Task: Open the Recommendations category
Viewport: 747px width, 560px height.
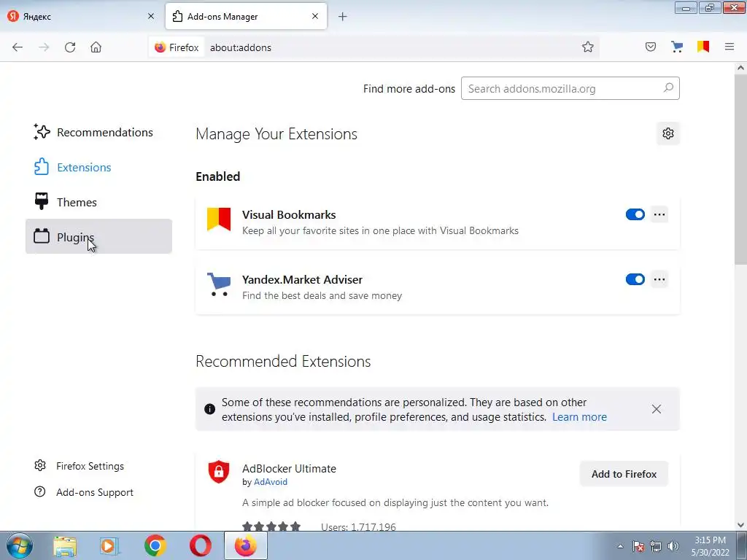Action: (98, 133)
